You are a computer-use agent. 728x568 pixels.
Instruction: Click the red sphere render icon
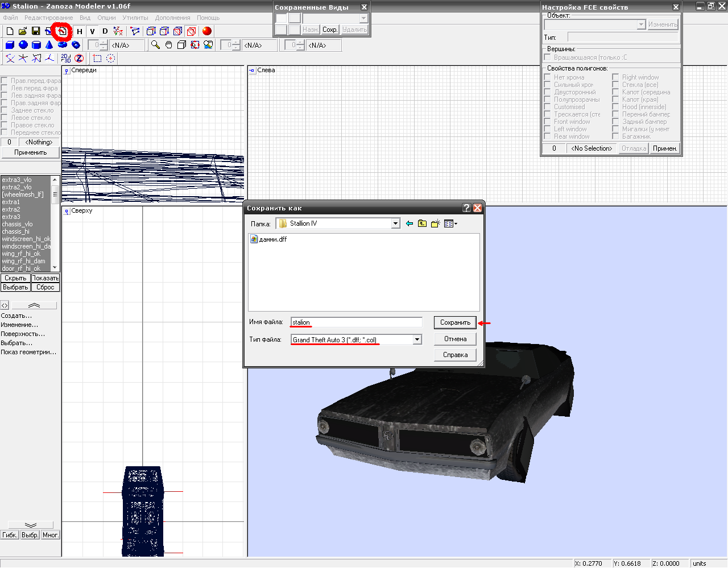click(207, 31)
